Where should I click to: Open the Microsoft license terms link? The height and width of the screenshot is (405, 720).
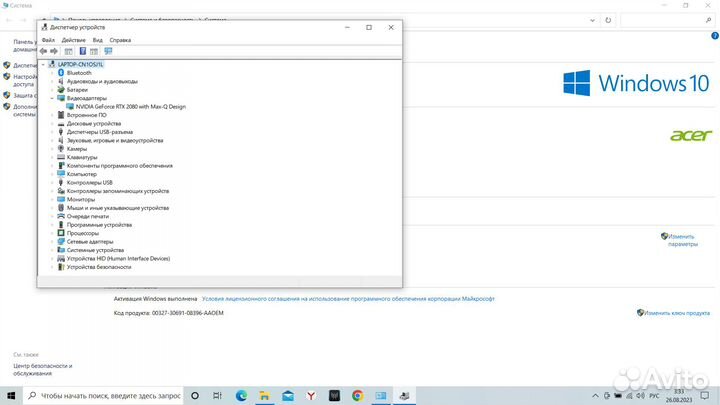click(x=348, y=299)
